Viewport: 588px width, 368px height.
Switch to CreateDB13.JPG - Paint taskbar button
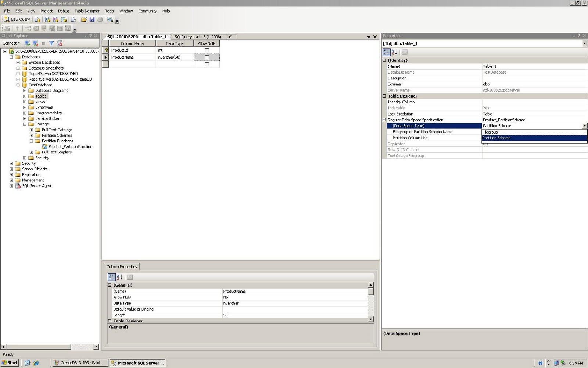80,363
